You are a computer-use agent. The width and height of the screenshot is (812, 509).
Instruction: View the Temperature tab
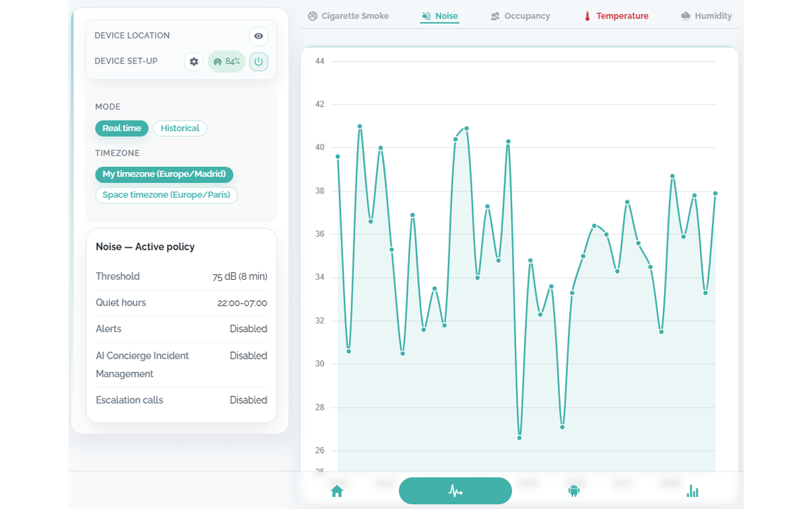coord(616,16)
